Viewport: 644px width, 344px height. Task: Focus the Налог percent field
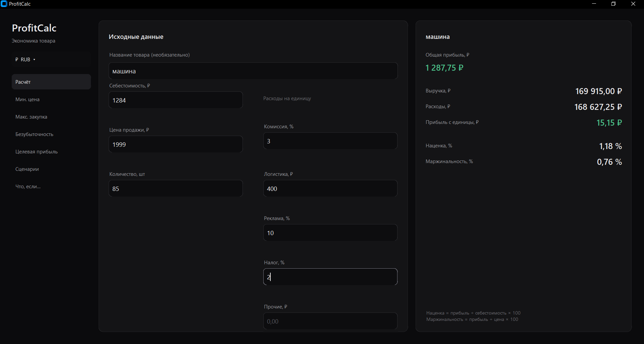[330, 277]
